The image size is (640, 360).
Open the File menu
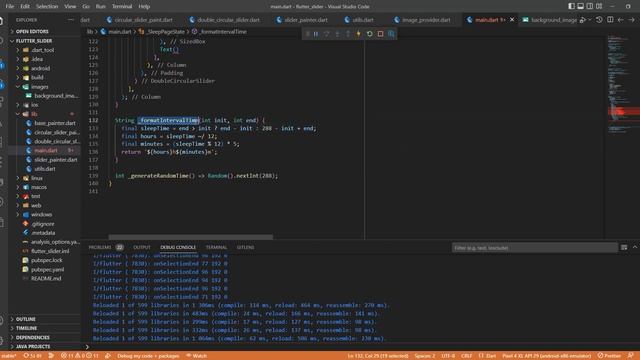10,6
